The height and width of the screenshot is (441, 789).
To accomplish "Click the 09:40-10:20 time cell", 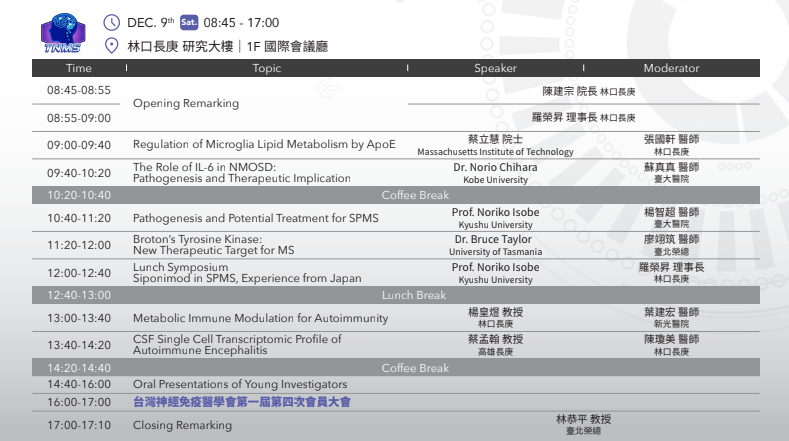I will point(79,173).
